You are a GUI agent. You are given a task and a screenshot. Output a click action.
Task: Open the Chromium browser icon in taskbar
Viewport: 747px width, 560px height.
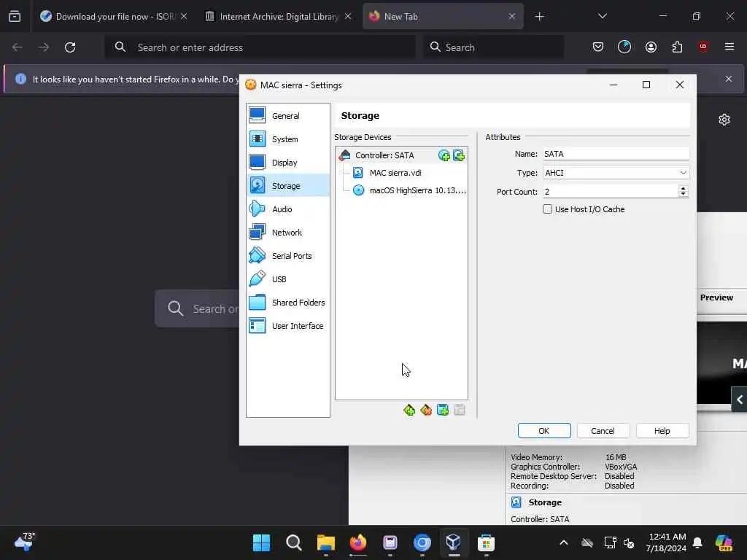click(x=422, y=542)
